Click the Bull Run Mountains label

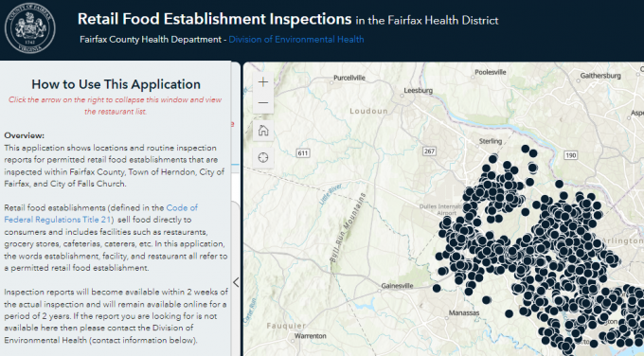tap(347, 228)
